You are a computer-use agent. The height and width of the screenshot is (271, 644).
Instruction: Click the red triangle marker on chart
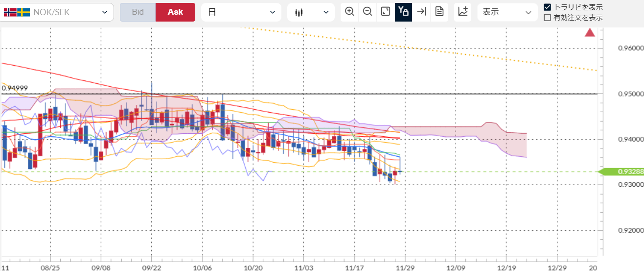pos(590,33)
